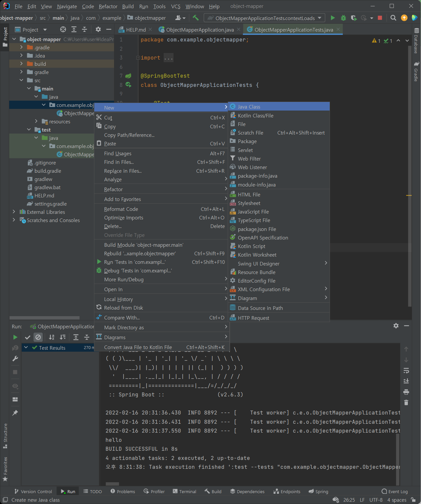421x504 pixels.
Task: Click scroll to end icon beside console
Action: [x=406, y=381]
